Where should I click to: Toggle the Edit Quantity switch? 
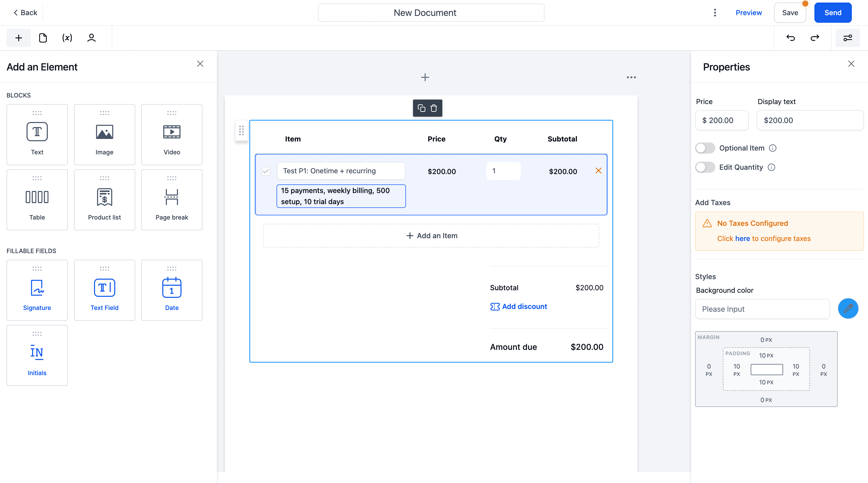click(705, 167)
